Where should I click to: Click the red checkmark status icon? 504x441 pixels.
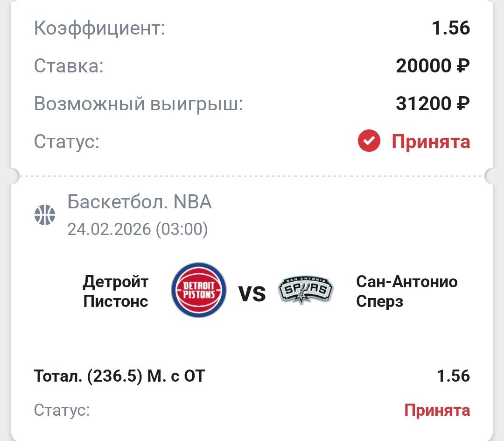369,141
